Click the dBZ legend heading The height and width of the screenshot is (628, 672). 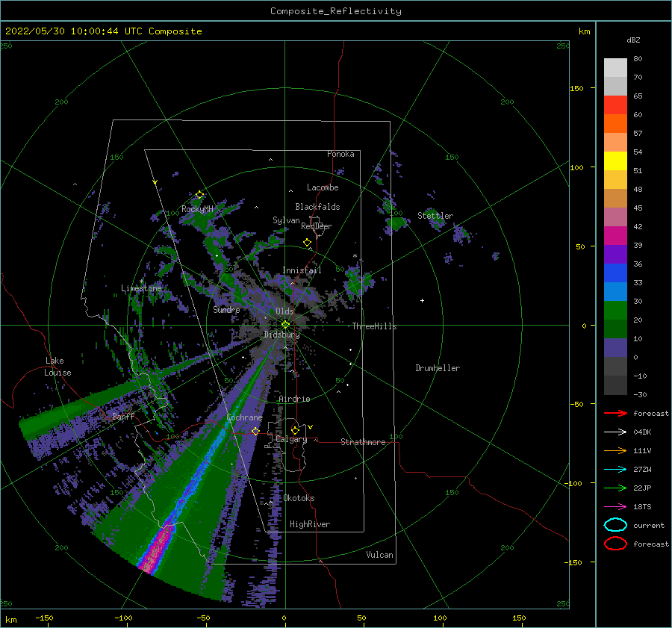(x=633, y=40)
